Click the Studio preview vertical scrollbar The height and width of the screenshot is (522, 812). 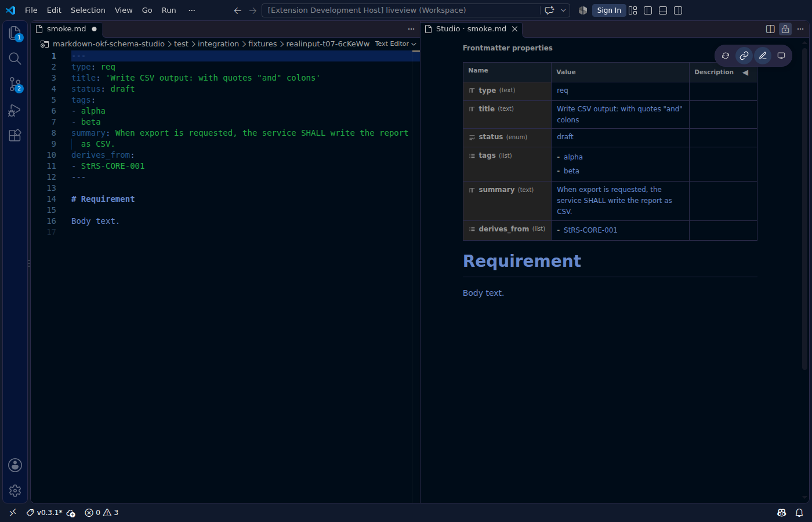pyautogui.click(x=804, y=209)
